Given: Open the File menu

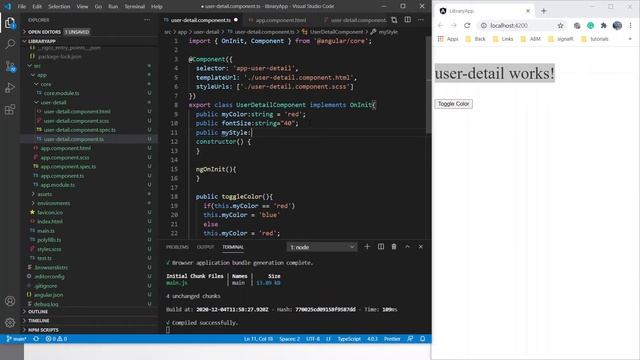Looking at the screenshot, I should [x=22, y=7].
